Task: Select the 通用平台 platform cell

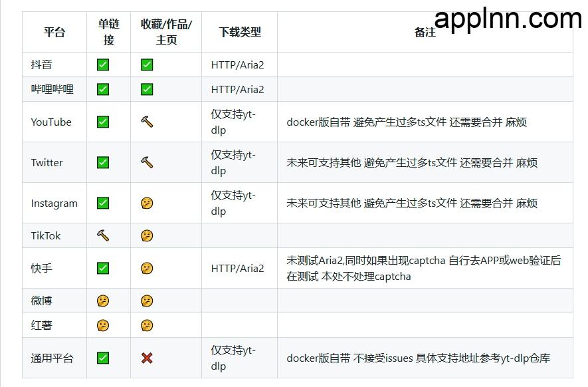Action: [54, 358]
